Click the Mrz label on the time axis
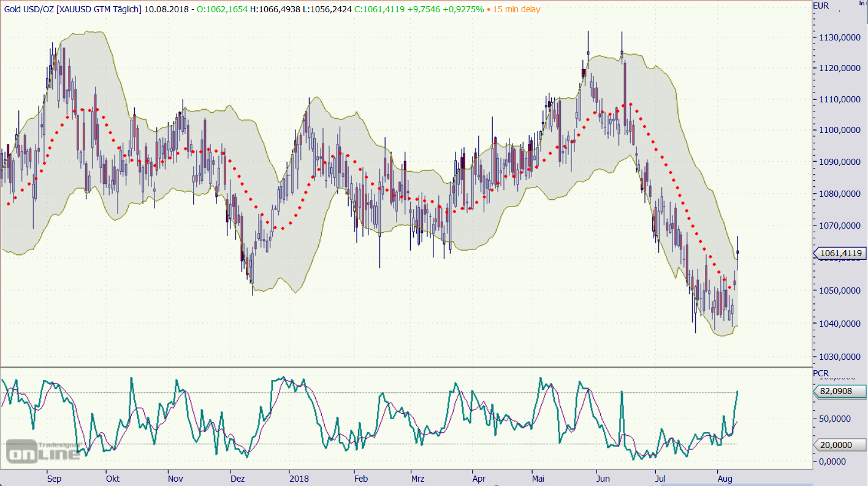The height and width of the screenshot is (486, 868). pyautogui.click(x=417, y=479)
